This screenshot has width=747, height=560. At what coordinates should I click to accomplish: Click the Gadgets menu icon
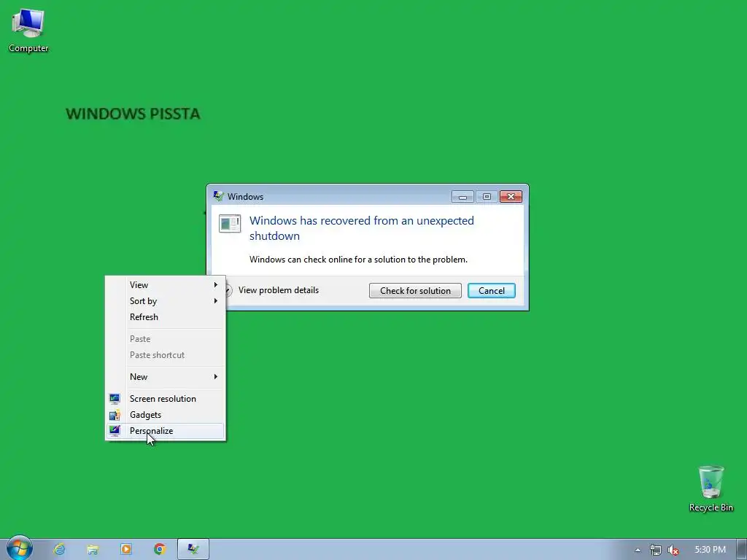(115, 415)
